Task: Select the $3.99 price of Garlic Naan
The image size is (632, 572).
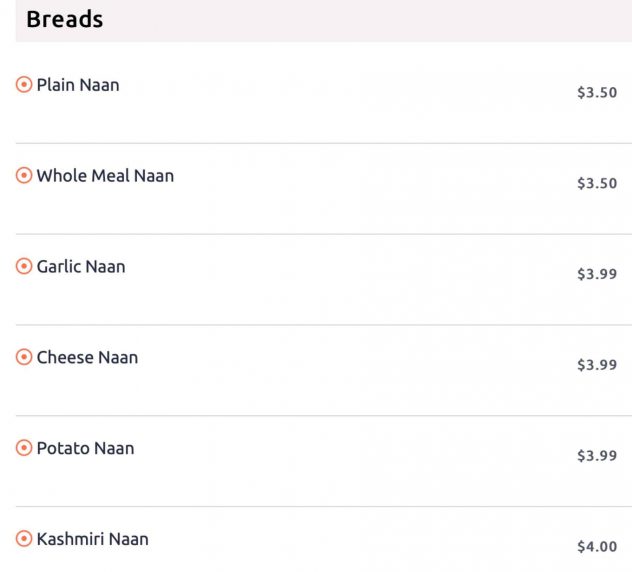Action: point(597,275)
